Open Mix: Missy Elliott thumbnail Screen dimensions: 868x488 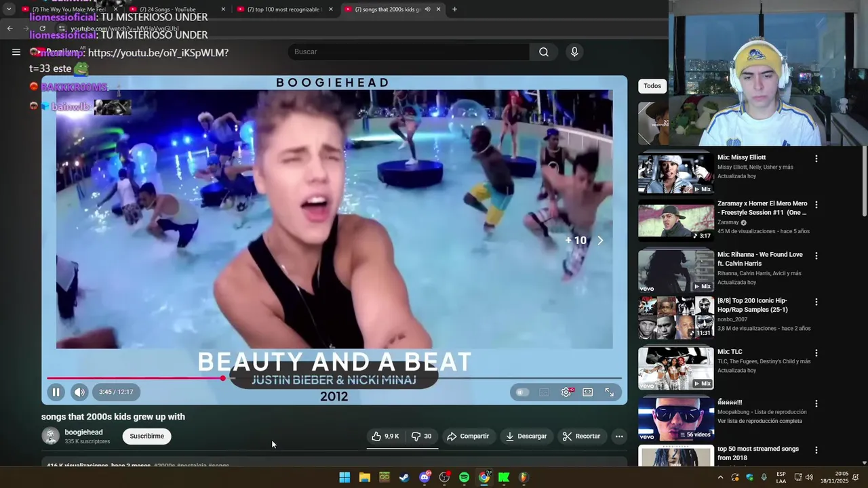[675, 174]
